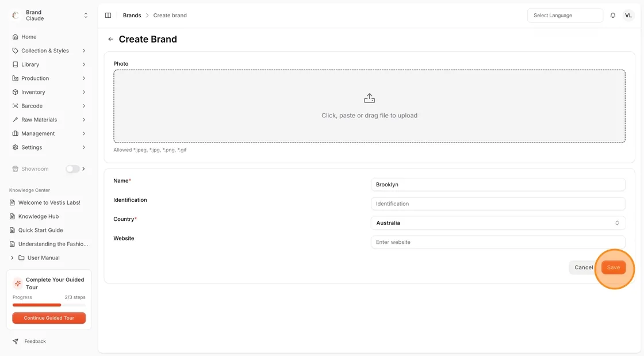Open the Select Language dropdown

565,15
